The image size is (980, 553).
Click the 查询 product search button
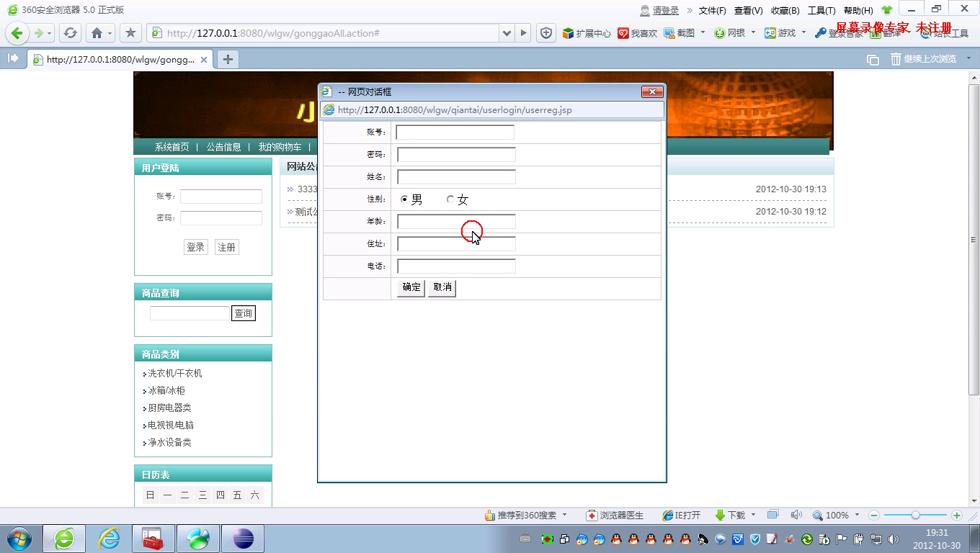tap(243, 313)
